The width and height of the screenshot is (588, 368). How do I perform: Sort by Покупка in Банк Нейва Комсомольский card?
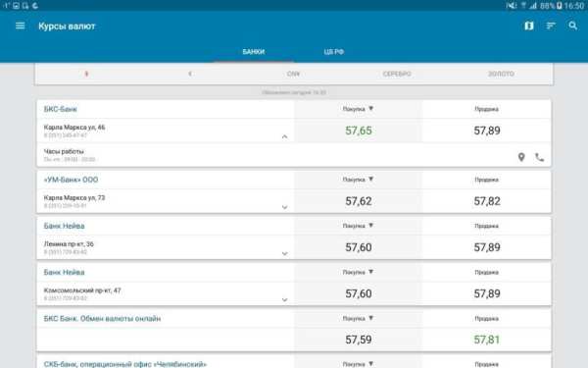358,272
